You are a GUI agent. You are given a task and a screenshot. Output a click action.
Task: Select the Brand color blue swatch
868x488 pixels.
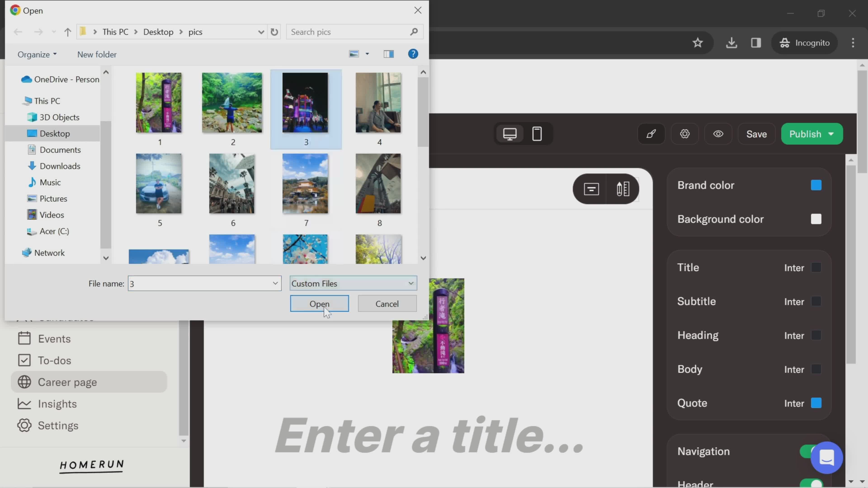817,185
